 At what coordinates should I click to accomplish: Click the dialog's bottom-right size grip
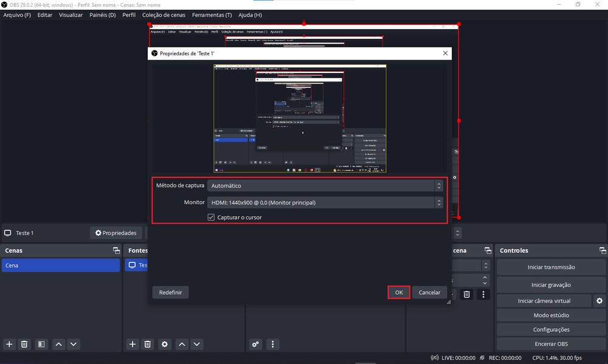pyautogui.click(x=449, y=301)
